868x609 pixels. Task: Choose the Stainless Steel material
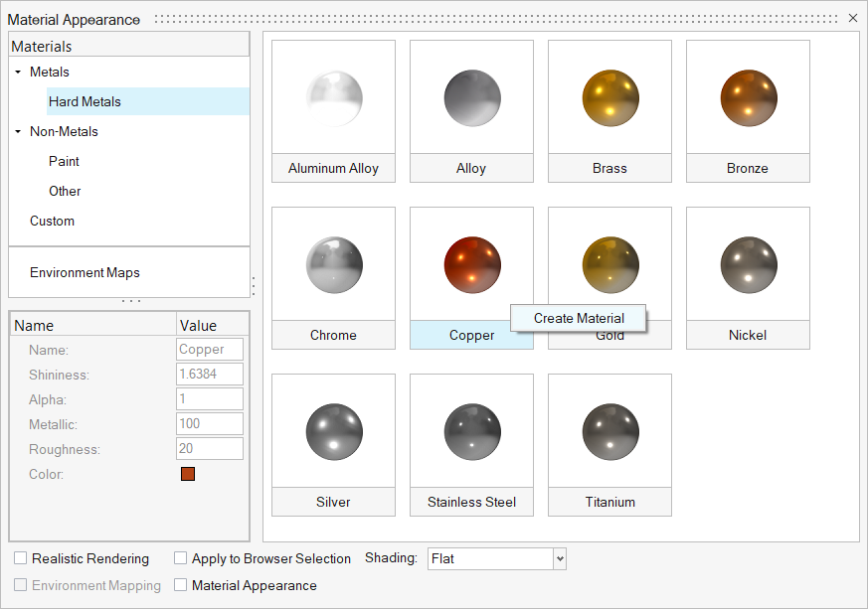point(471,432)
